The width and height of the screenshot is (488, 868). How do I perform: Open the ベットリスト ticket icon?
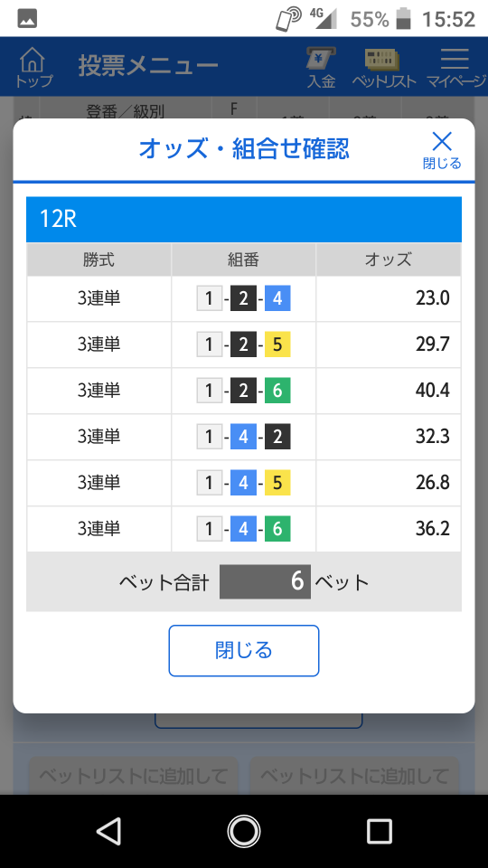click(x=384, y=66)
